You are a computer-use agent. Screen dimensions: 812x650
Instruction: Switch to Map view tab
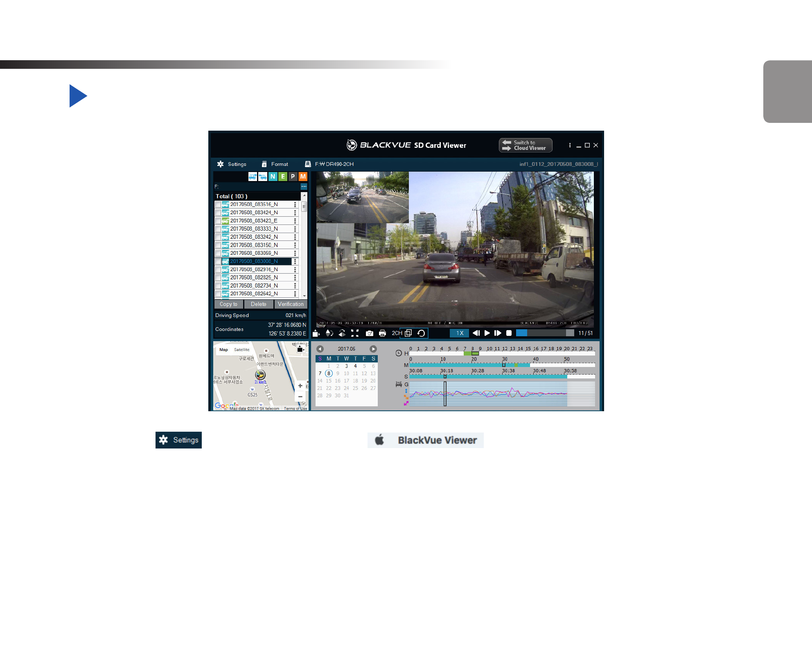click(223, 350)
